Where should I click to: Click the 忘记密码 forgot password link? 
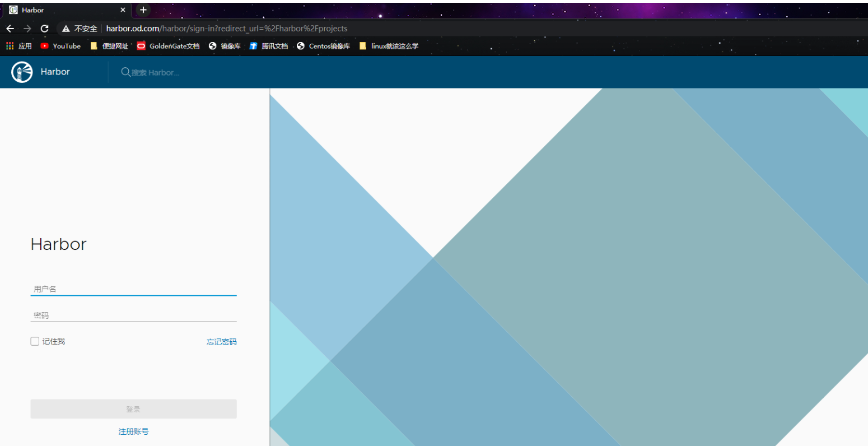(x=222, y=342)
